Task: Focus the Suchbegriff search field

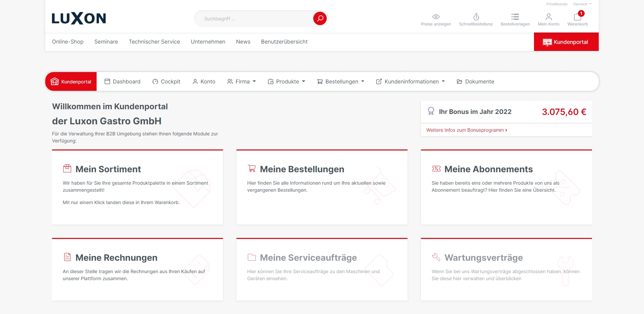Action: [x=255, y=19]
